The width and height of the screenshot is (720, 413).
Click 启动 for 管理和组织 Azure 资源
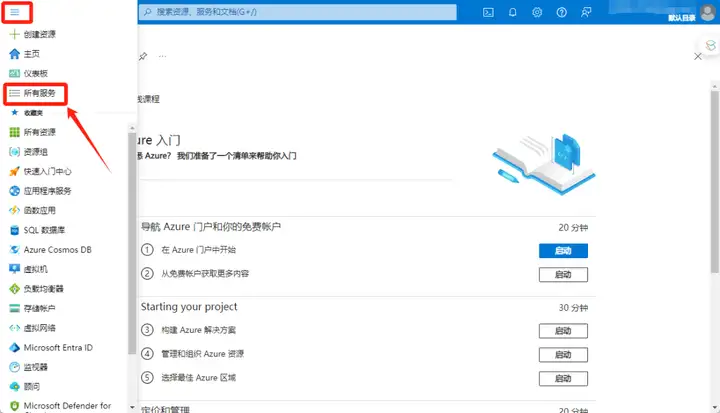[x=563, y=355]
